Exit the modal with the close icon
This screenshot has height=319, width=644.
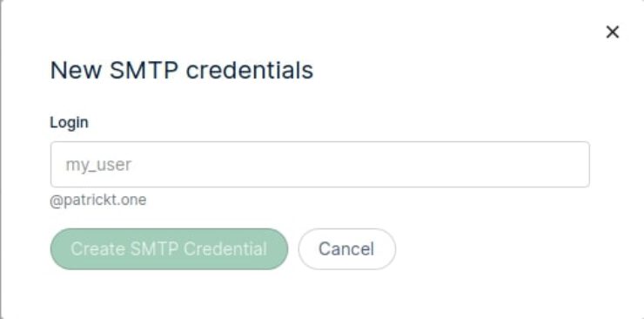tap(613, 31)
